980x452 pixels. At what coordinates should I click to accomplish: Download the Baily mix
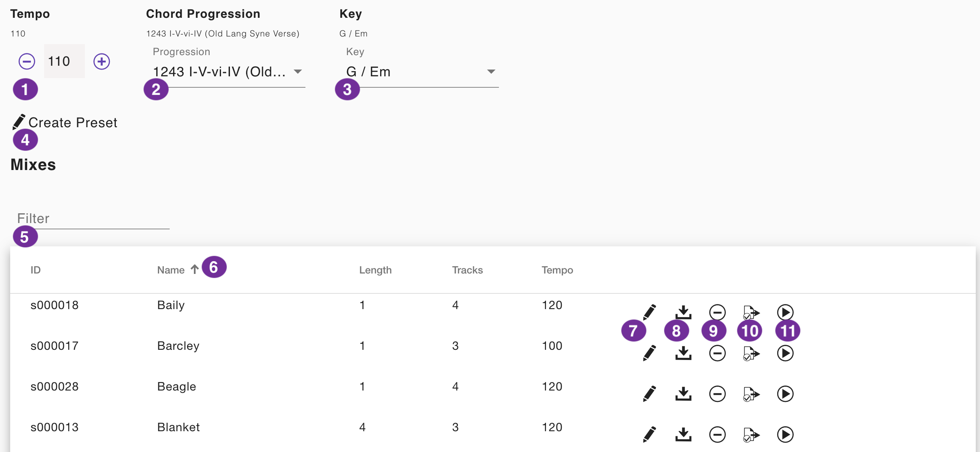coord(683,312)
